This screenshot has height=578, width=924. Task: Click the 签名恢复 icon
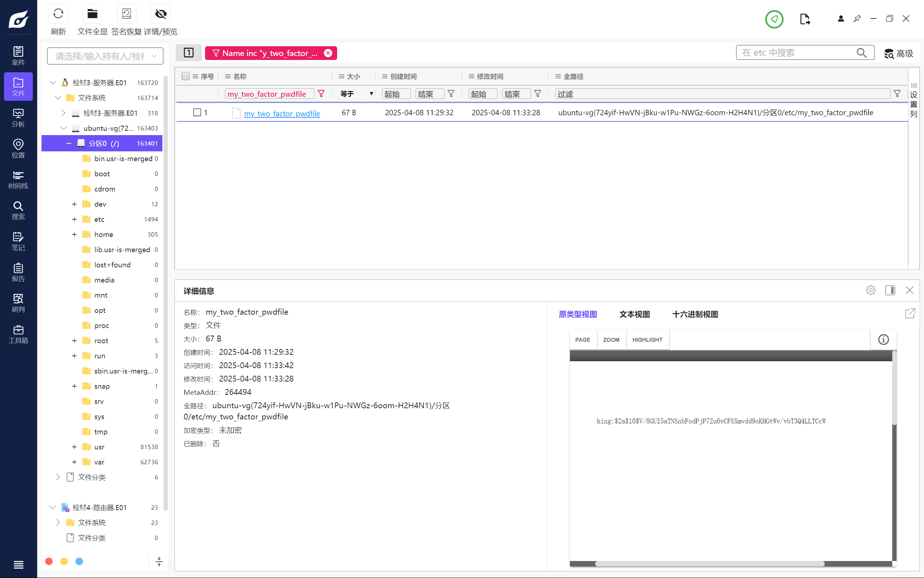(x=126, y=14)
